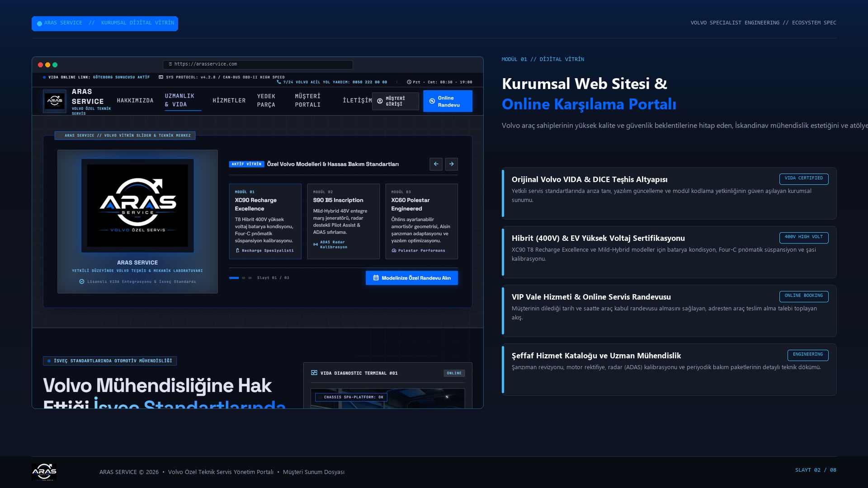Click the phone icon beside 7/24 Volvo Acil
Viewport: 868px width, 488px height.
[x=279, y=82]
